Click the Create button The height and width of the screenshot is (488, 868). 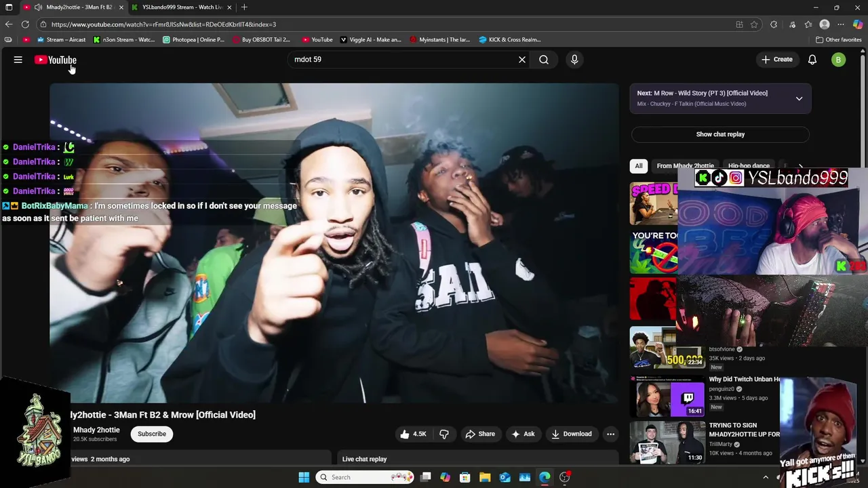point(776,60)
